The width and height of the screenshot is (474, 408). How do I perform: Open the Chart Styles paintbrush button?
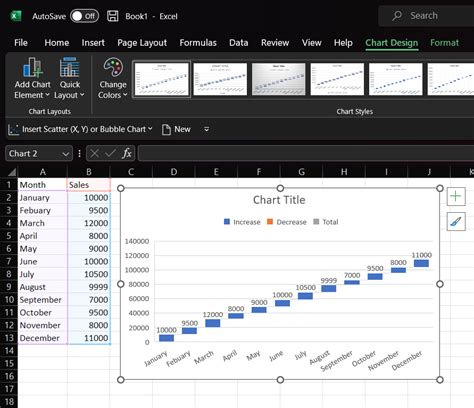[456, 222]
